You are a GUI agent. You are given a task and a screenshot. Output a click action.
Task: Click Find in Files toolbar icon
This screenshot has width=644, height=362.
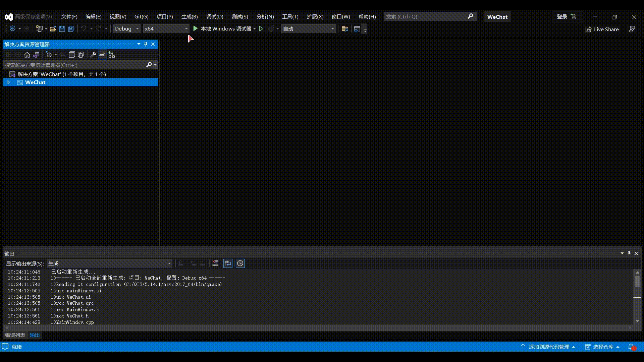(344, 29)
